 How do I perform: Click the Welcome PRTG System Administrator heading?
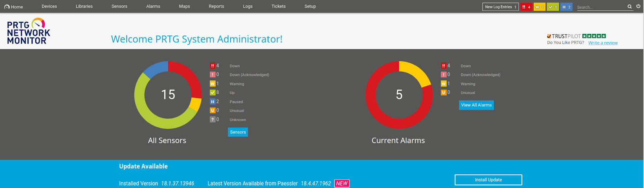click(196, 39)
